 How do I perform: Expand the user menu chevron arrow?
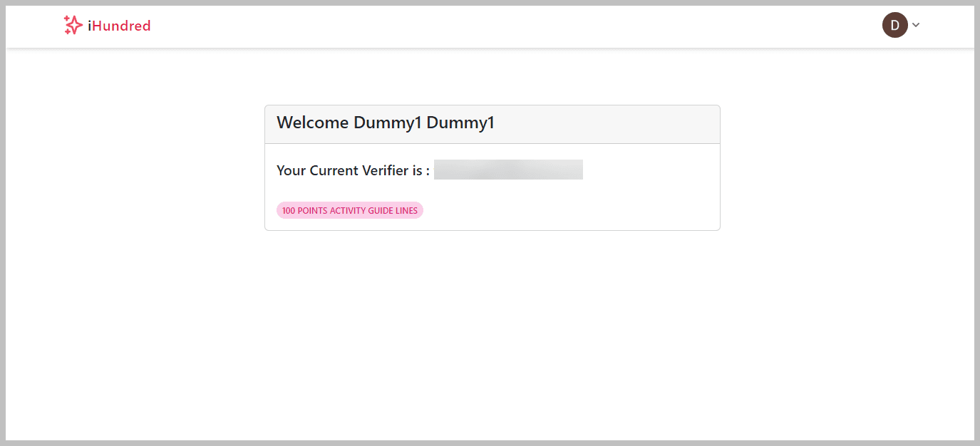pyautogui.click(x=916, y=25)
